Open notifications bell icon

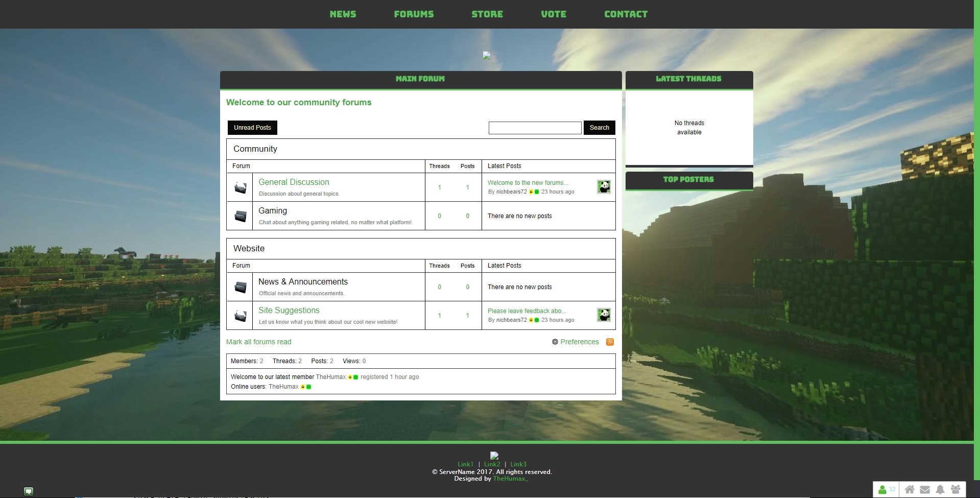[x=940, y=489]
